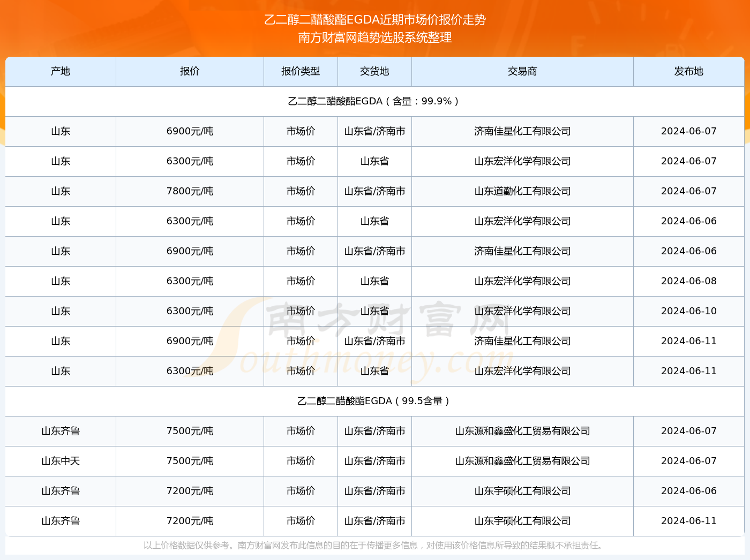Click the 发布地 column header
The image size is (750, 560).
click(x=689, y=71)
